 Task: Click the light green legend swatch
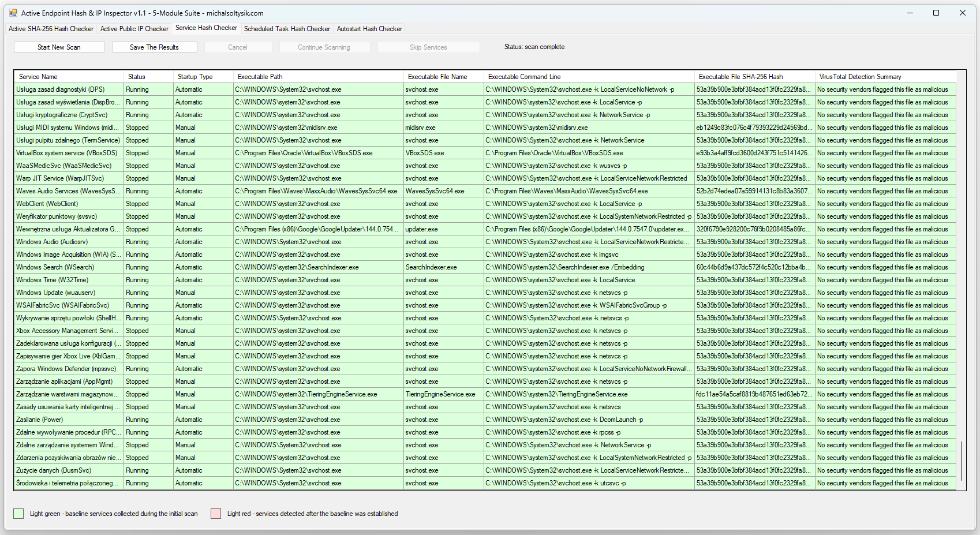click(x=18, y=514)
